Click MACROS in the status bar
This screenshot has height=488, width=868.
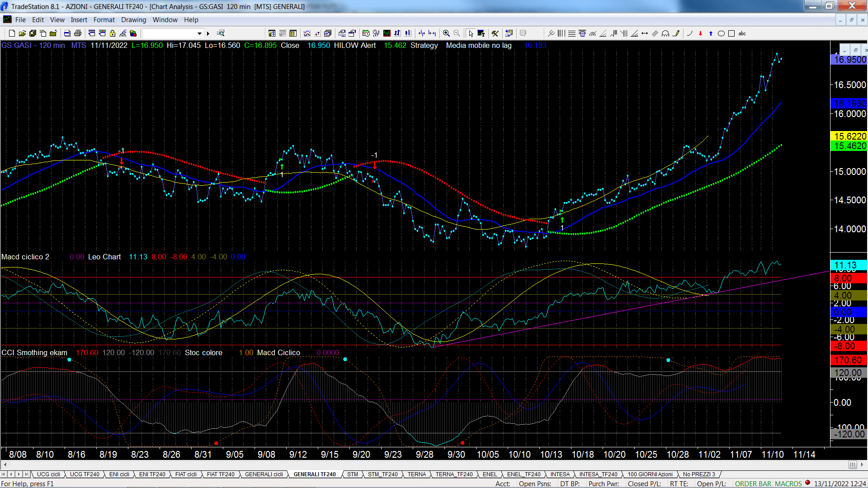788,483
